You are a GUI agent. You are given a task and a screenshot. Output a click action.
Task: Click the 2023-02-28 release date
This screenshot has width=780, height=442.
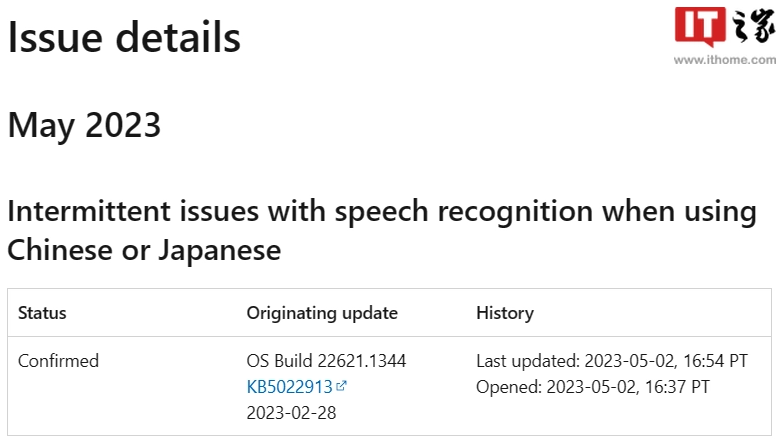(x=292, y=412)
